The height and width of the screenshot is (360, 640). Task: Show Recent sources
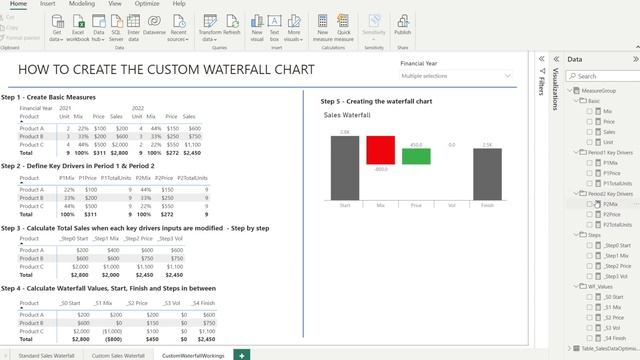[x=178, y=28]
